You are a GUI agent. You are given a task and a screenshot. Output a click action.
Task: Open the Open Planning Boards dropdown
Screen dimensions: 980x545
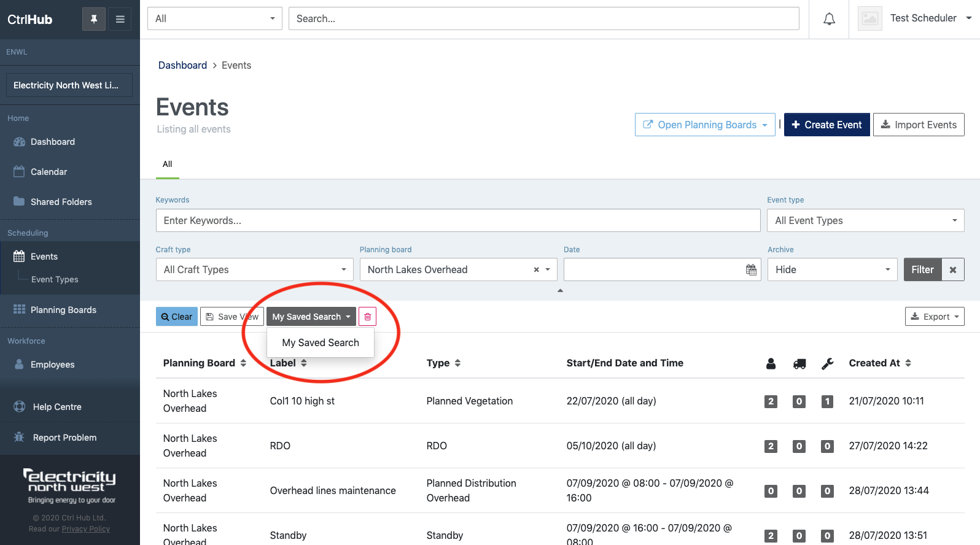(705, 125)
